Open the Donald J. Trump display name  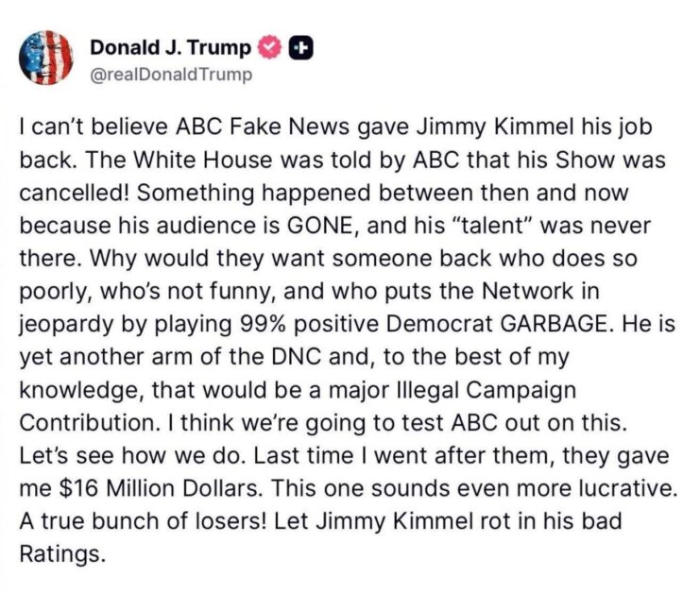[171, 48]
